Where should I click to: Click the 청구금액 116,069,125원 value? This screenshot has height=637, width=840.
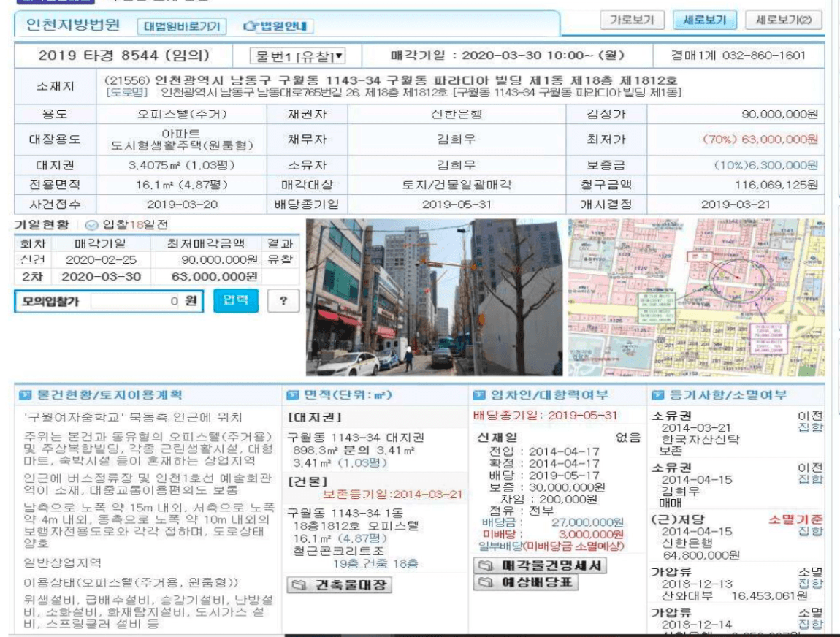776,185
